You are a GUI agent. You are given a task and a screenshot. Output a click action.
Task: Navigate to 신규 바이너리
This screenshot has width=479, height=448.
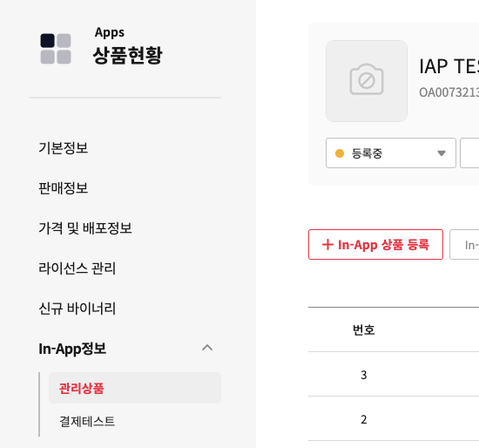click(x=77, y=309)
